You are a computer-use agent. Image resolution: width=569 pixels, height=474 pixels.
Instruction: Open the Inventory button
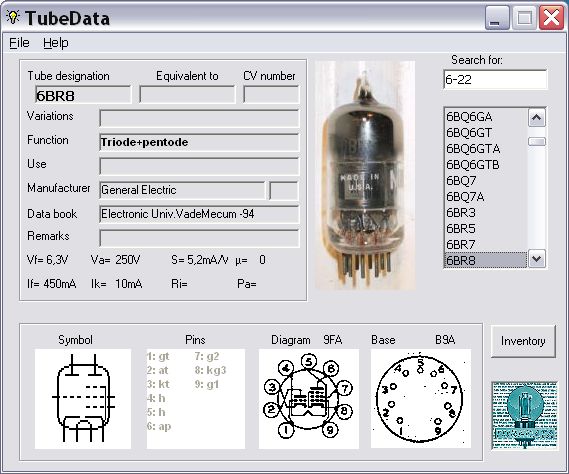(x=523, y=341)
